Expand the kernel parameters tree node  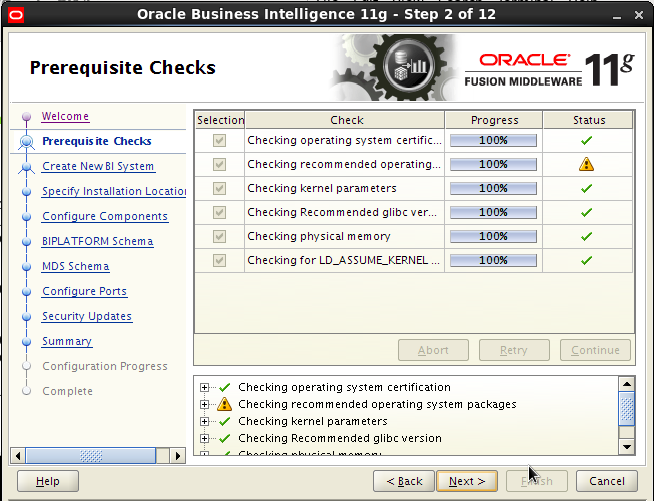click(x=204, y=421)
